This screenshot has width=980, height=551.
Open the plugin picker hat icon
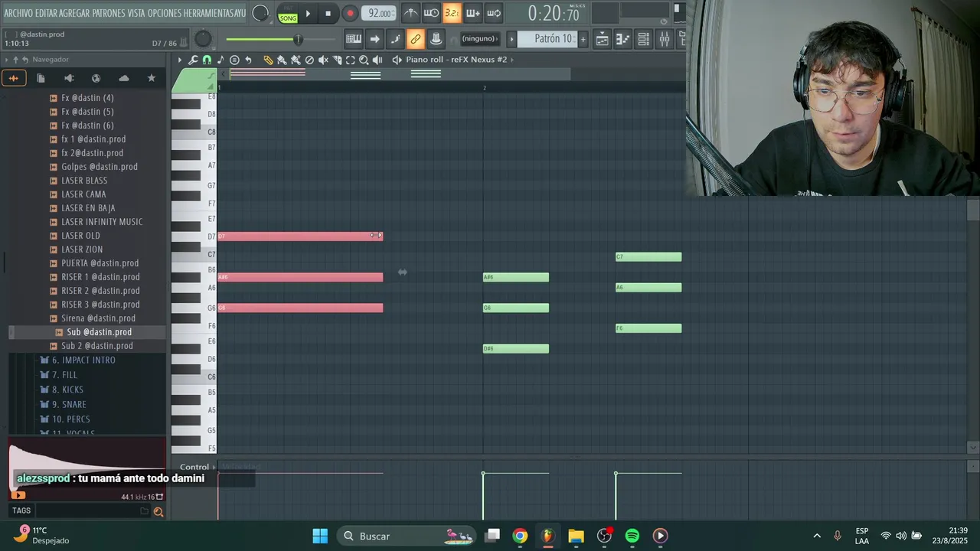[436, 39]
